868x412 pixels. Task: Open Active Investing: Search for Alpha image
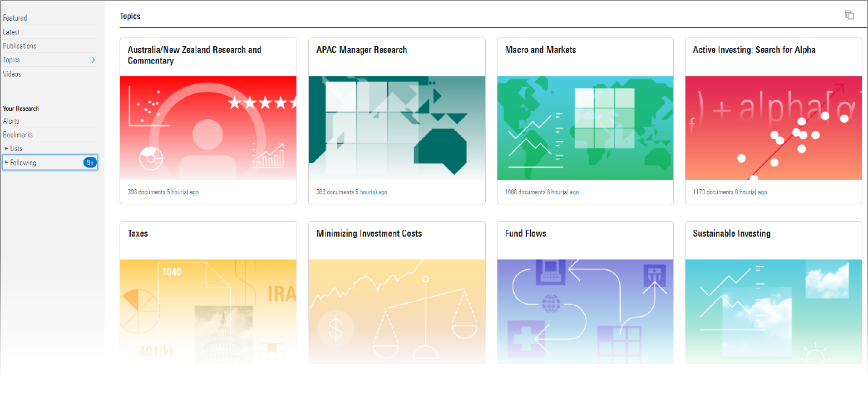pos(773,127)
